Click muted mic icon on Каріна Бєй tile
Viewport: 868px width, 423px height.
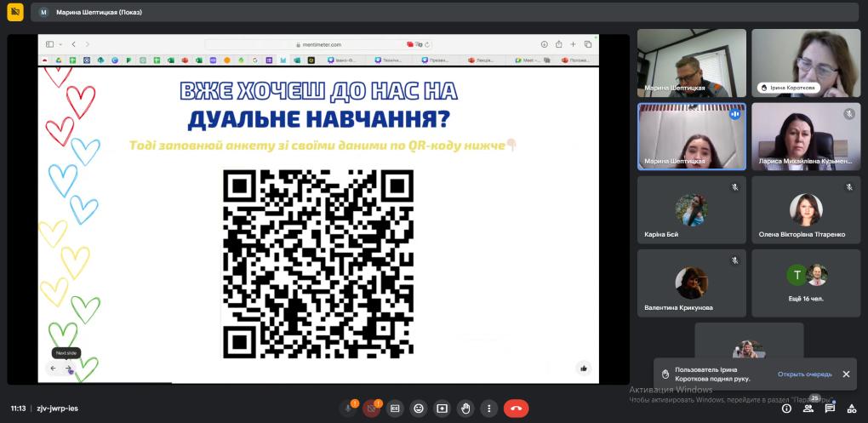[x=735, y=187]
